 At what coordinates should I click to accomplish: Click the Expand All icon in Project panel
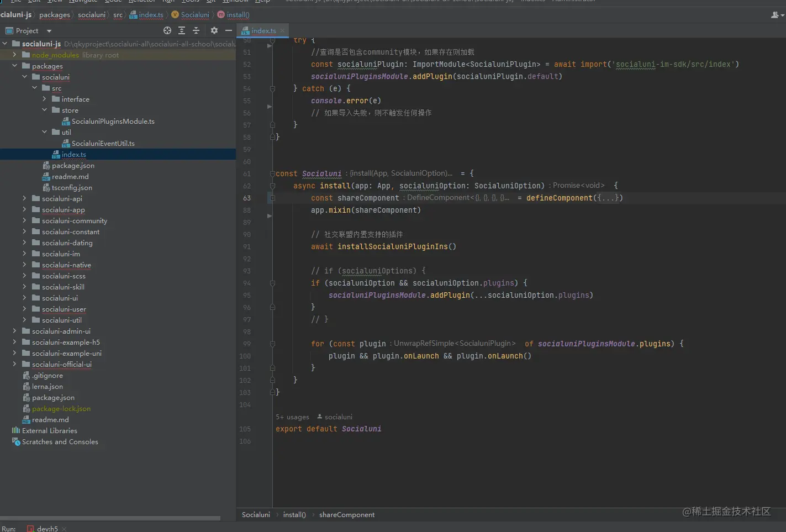coord(182,31)
